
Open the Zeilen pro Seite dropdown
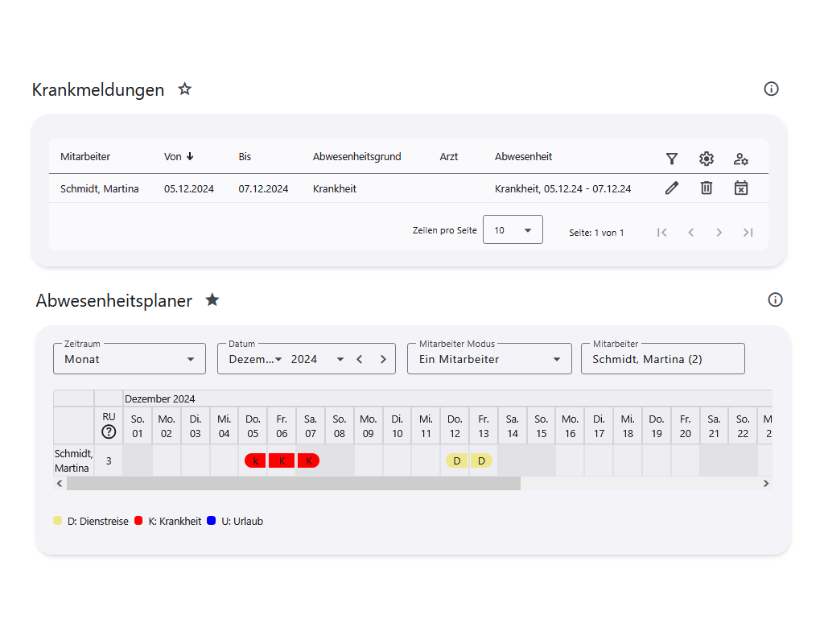pos(513,230)
